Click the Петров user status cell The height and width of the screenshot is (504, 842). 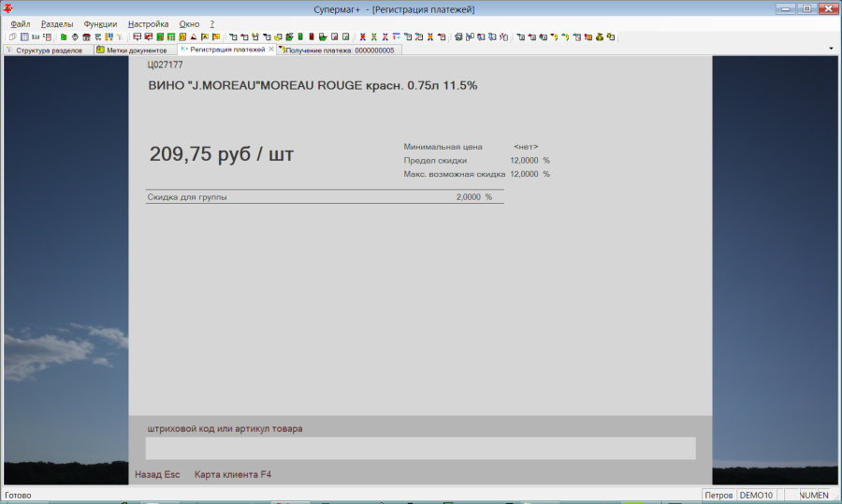(719, 496)
